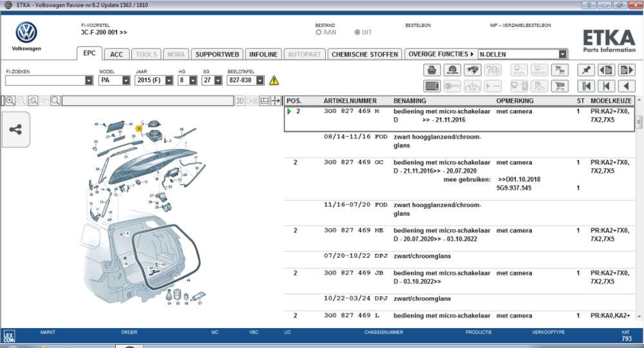Open the INFOLINE tab
The height and width of the screenshot is (348, 644).
[263, 54]
